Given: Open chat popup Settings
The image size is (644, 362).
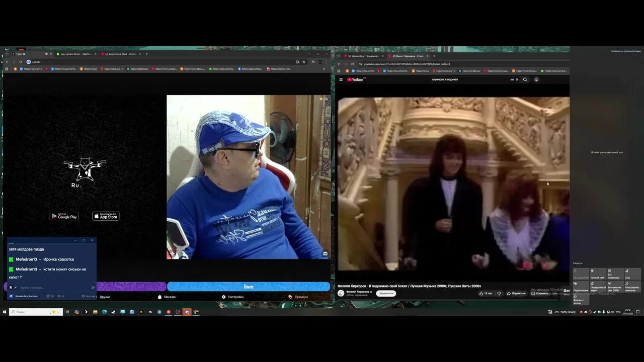Looking at the screenshot, I should 89,296.
